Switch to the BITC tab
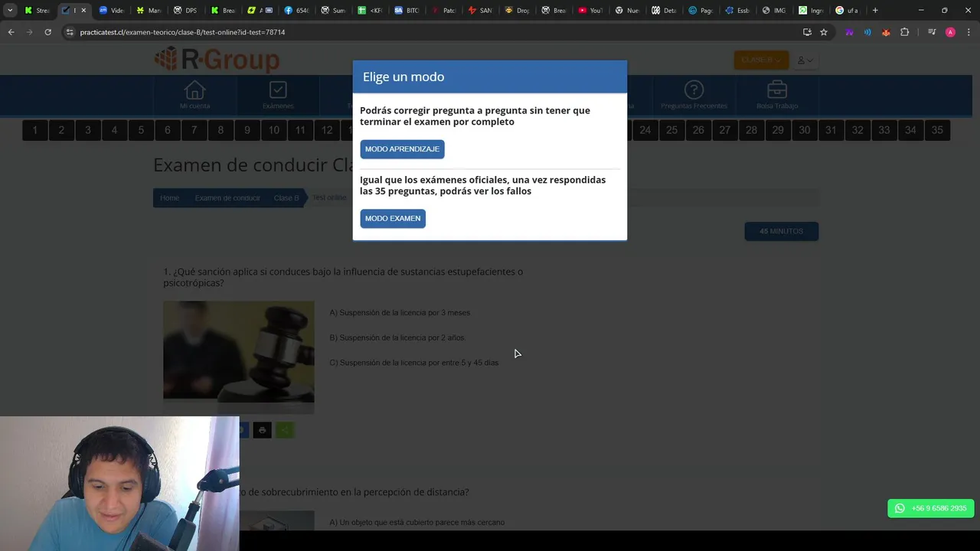 406,10
